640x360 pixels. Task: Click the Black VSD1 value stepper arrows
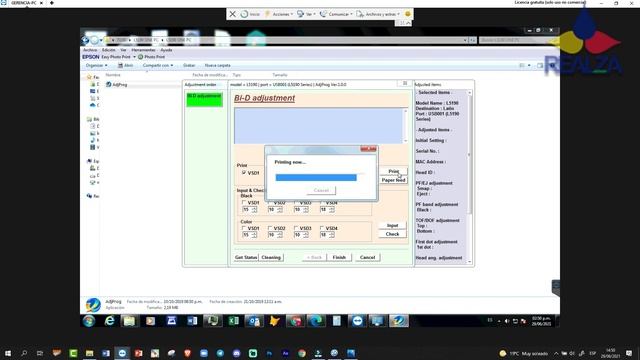click(255, 209)
